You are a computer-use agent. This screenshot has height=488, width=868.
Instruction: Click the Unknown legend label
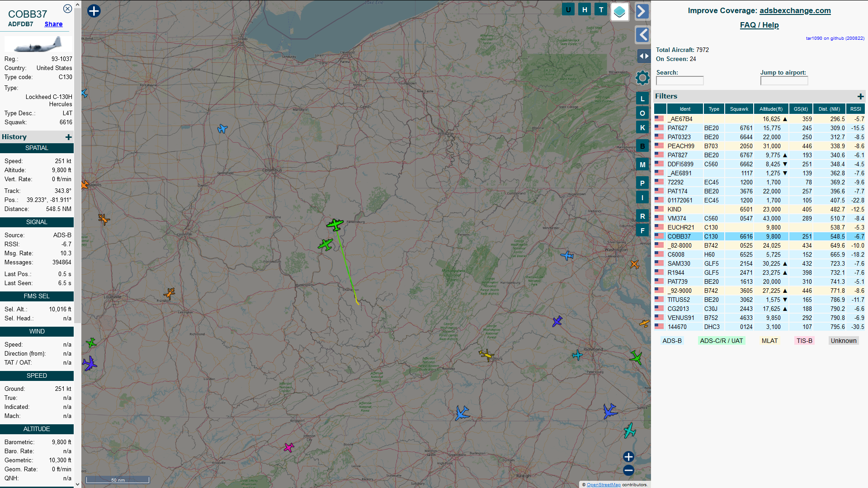[844, 341]
